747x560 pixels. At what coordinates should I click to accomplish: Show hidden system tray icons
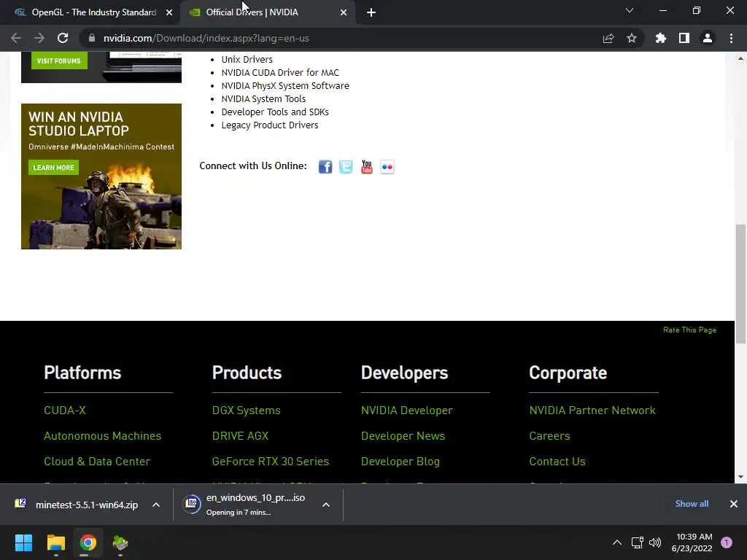[617, 542]
